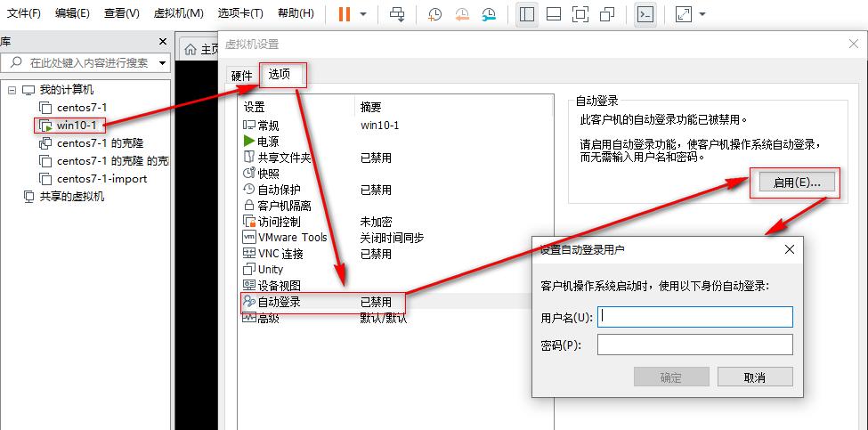Screen dimensions: 868x430
Task: Select 共享的虚拟机 in the library
Action: [72, 197]
